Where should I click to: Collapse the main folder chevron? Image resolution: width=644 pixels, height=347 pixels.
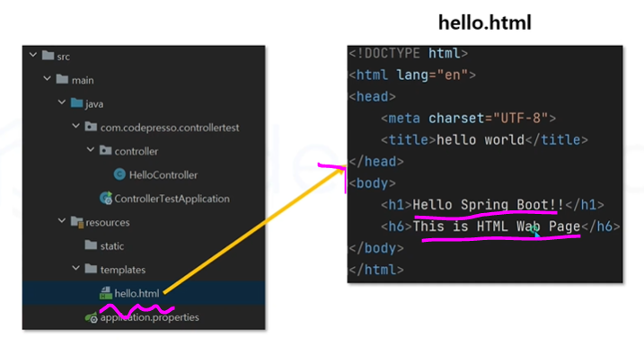(48, 78)
